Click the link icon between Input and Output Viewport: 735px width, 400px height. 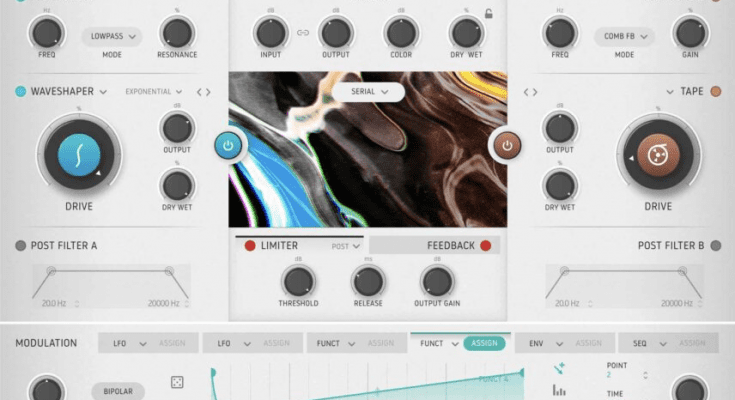(x=304, y=33)
